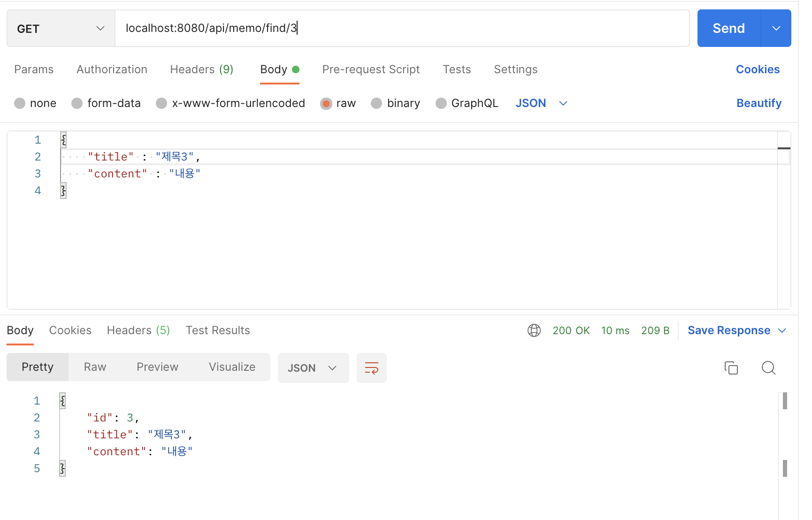Expand the Save Response dropdown
This screenshot has height=520, width=812.
[x=782, y=330]
